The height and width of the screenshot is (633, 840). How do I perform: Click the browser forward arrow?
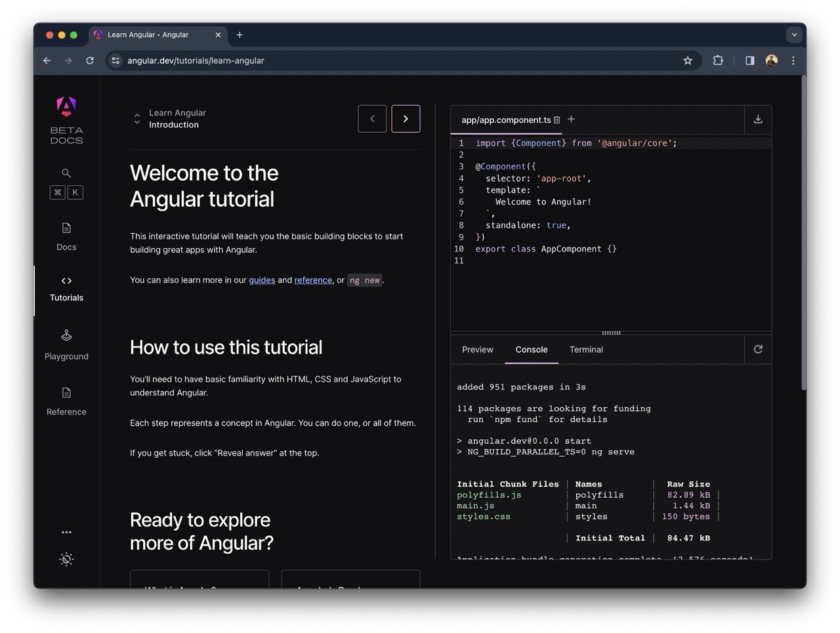point(68,60)
